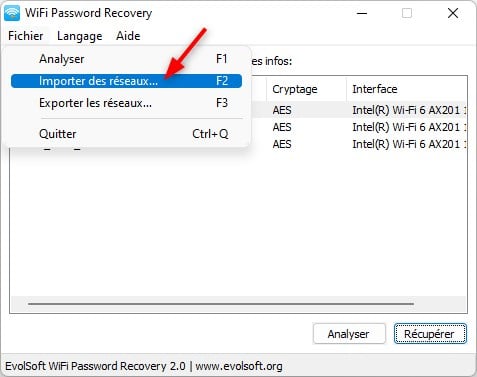Open the Fichier menu
Screen dimensions: 477x377
[x=26, y=36]
